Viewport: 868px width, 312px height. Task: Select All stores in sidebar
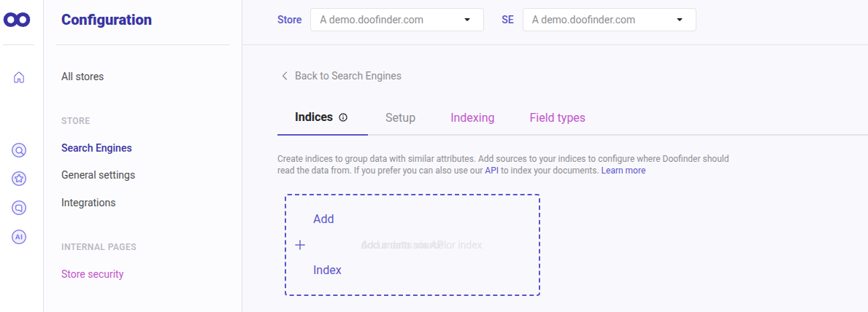(82, 77)
